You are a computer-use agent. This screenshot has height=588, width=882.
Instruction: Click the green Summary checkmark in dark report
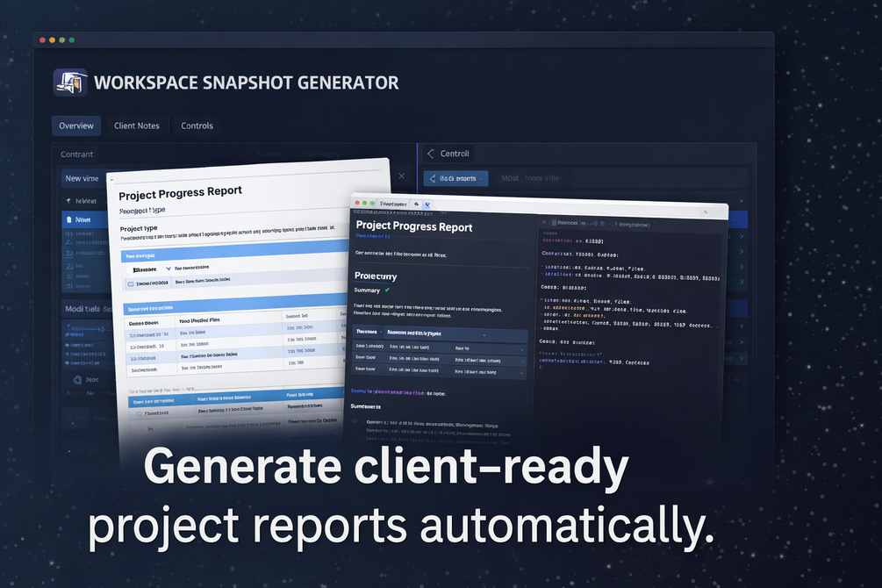click(x=387, y=290)
